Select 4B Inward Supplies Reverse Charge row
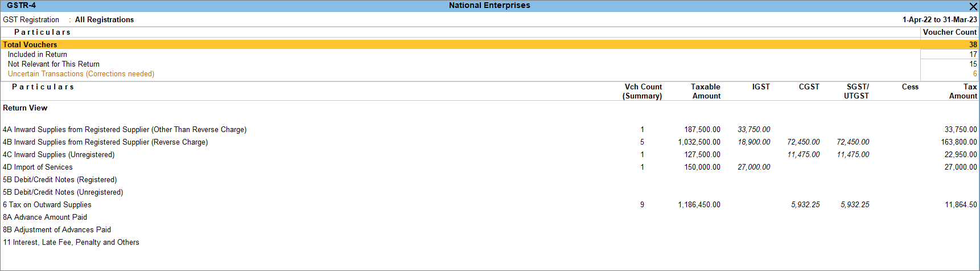980x271 pixels. pos(489,142)
